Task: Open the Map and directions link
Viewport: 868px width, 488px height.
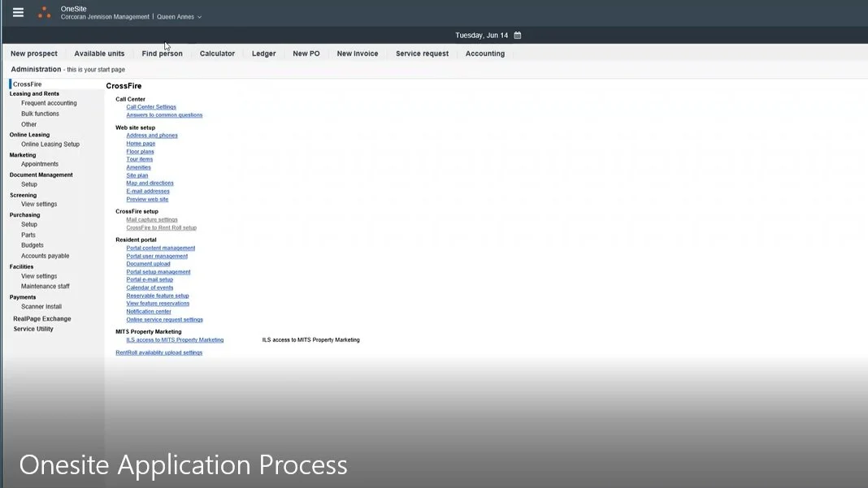Action: click(150, 184)
